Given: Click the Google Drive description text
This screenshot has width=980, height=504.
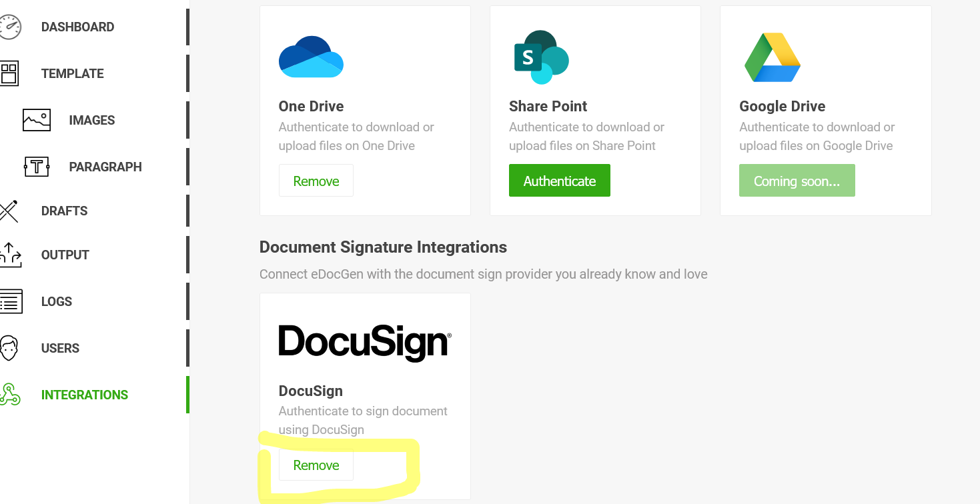Looking at the screenshot, I should (817, 136).
